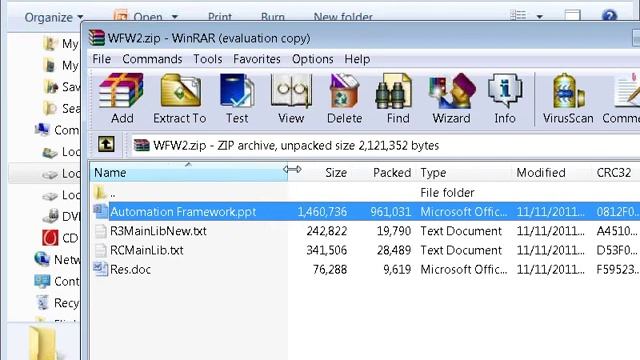640x360 pixels.
Task: Click the VirusScan toolbar icon
Action: pos(568,91)
